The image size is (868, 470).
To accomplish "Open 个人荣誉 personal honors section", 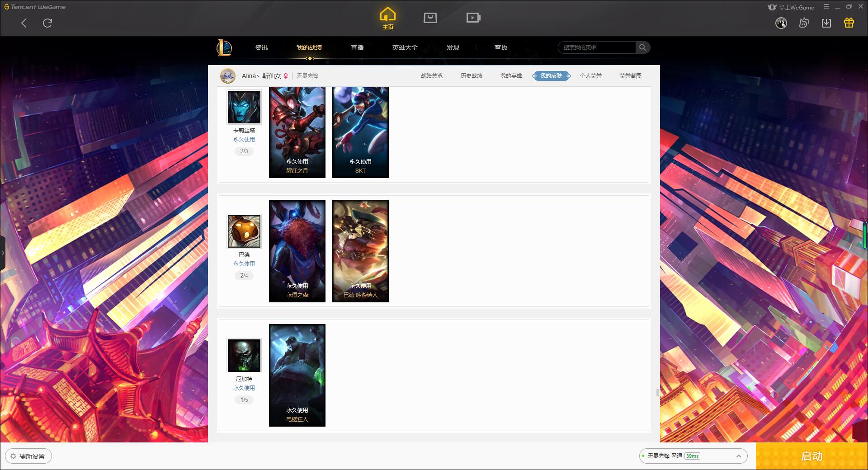I will 591,76.
